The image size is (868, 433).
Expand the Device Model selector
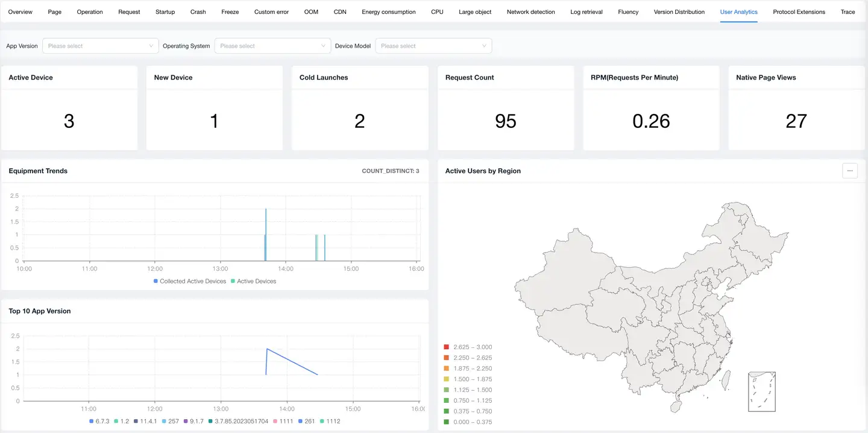(x=433, y=46)
